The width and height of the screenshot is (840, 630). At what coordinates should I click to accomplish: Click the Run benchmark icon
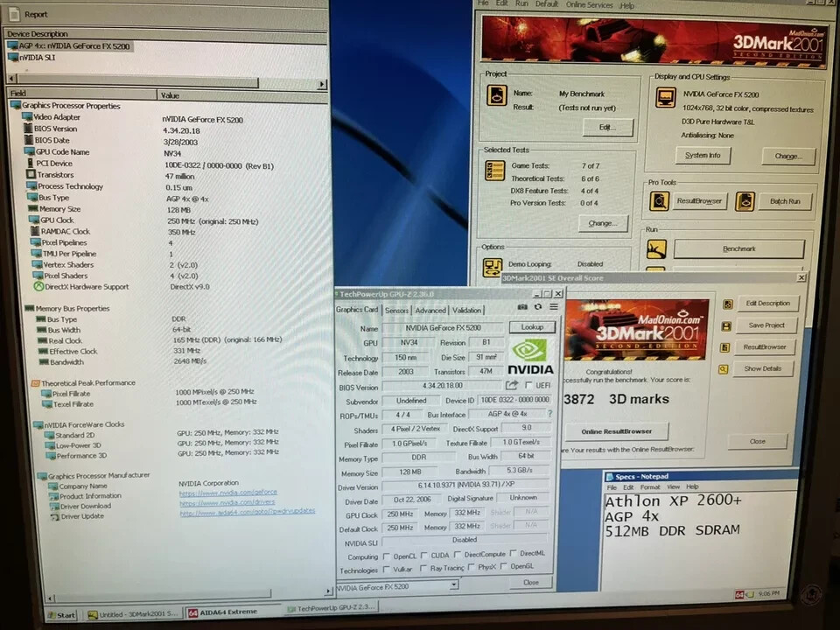pos(656,249)
